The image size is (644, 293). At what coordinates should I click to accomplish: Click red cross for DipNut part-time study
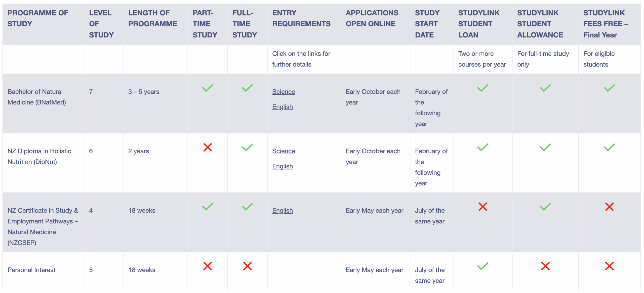tap(208, 147)
